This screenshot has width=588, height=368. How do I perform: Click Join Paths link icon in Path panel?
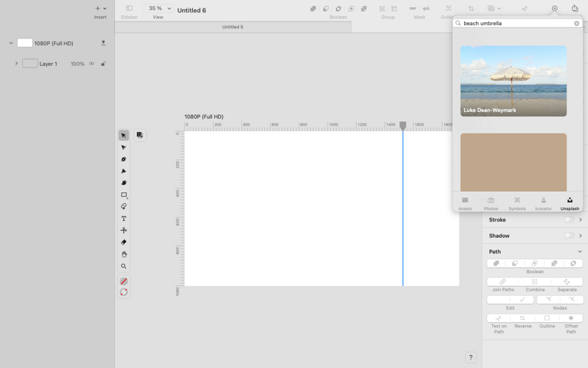[502, 281]
